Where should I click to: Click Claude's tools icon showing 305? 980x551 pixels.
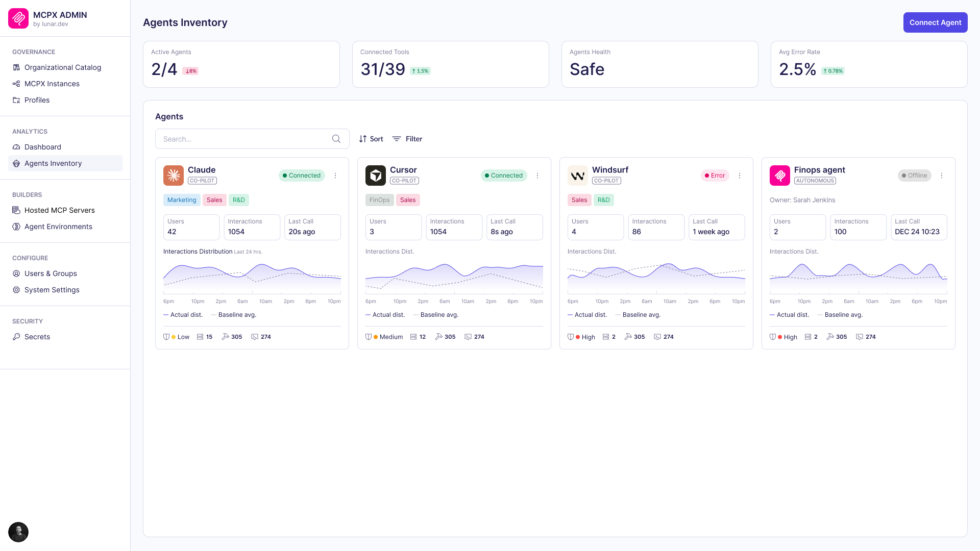coord(225,337)
